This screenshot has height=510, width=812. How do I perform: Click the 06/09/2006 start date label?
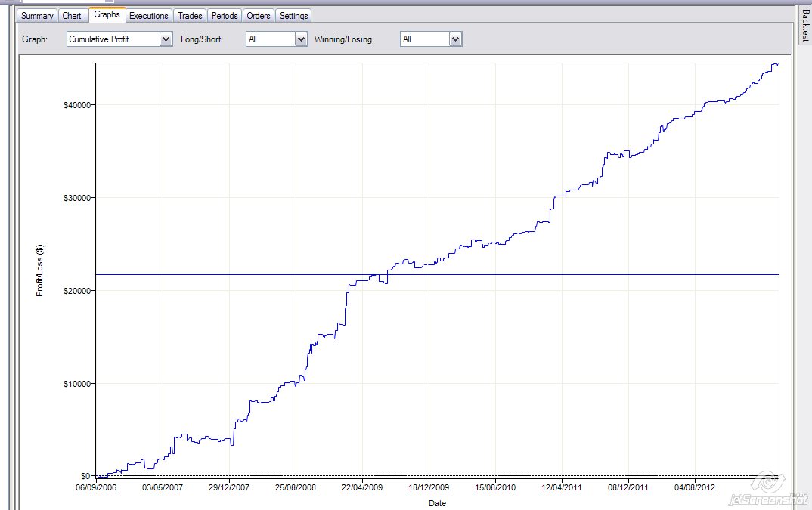pyautogui.click(x=96, y=489)
